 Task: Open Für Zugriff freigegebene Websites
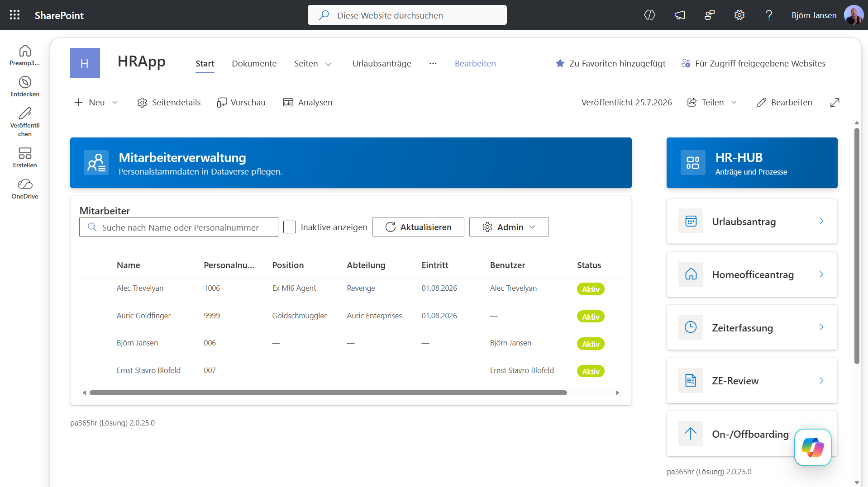pyautogui.click(x=753, y=63)
